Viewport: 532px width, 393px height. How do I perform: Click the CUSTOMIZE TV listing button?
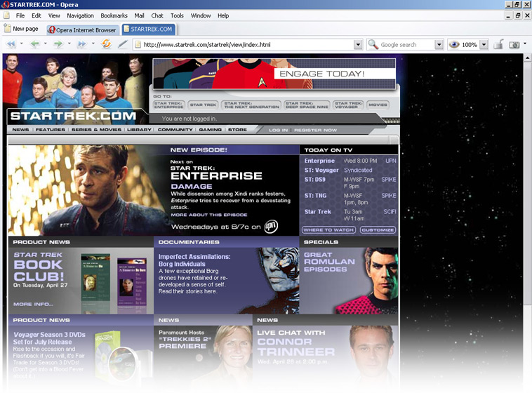click(x=378, y=229)
